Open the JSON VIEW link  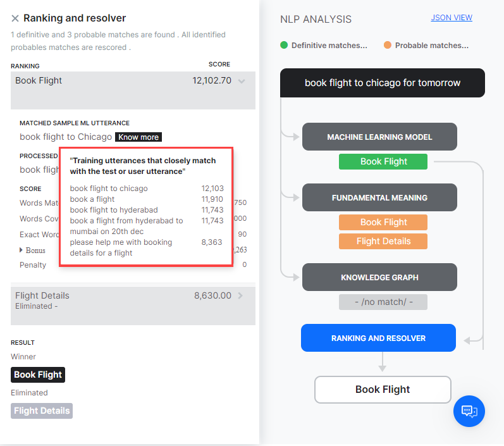point(452,18)
